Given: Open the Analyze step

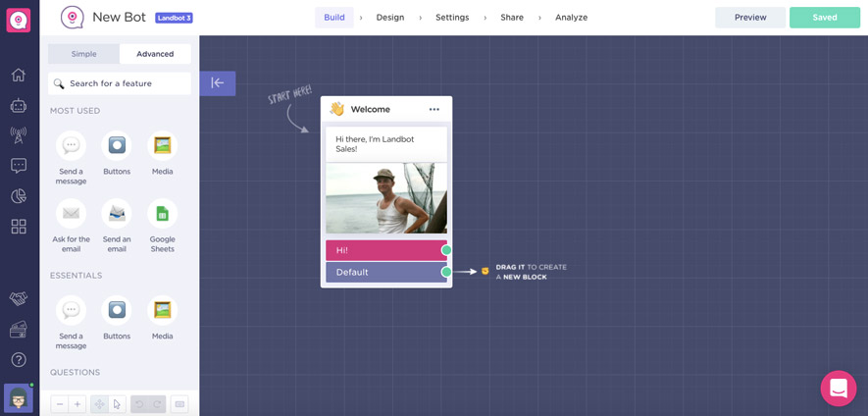Looking at the screenshot, I should point(571,18).
